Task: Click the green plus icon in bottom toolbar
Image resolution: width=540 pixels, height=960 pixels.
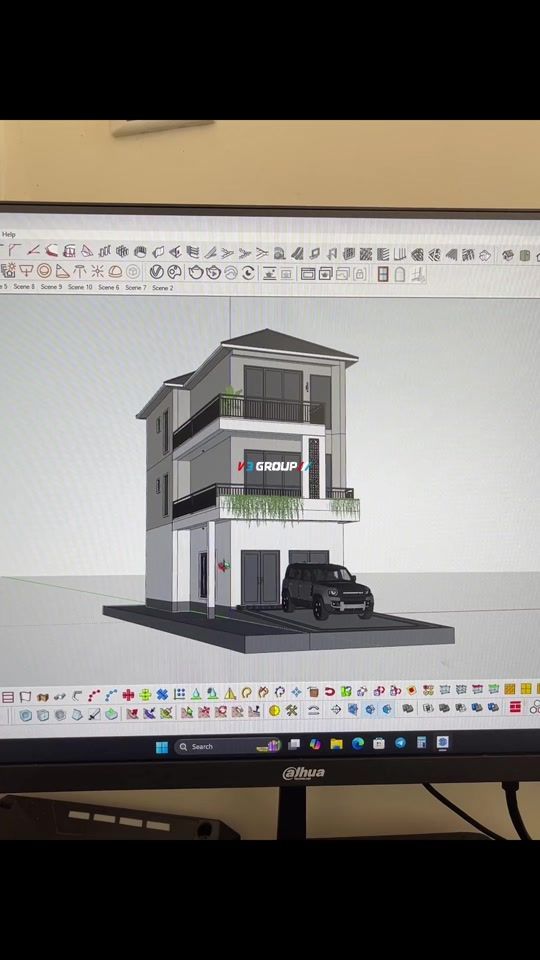Action: [x=145, y=694]
